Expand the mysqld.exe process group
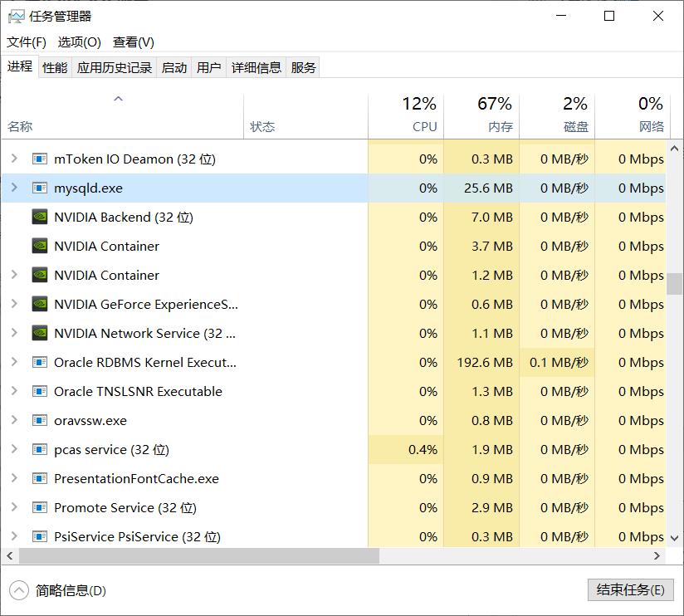This screenshot has height=616, width=684. (x=14, y=188)
